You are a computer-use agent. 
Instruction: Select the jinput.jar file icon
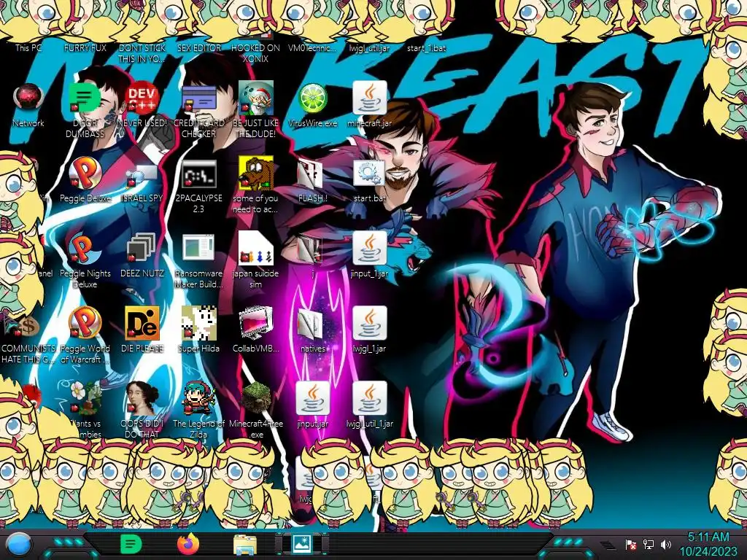point(312,399)
